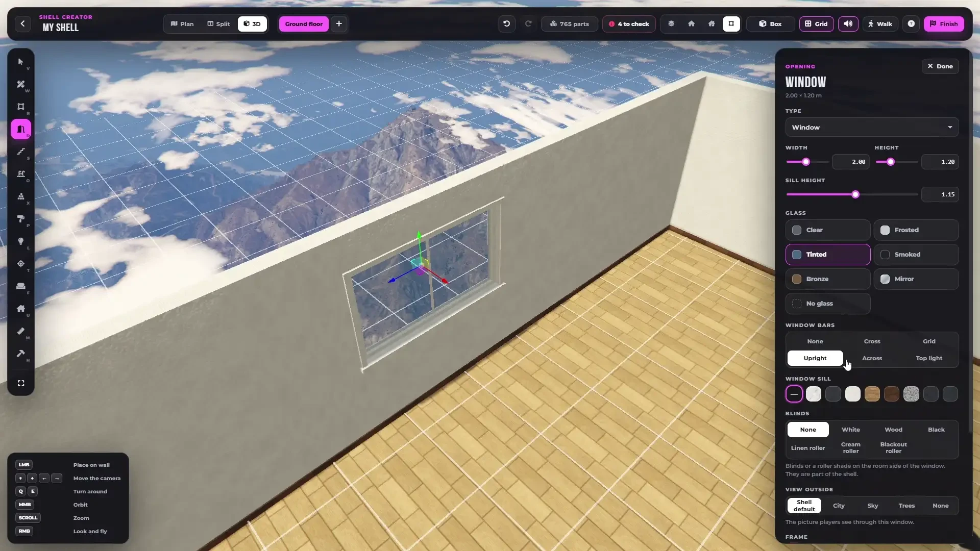Select the house tool in the sidebar
The image size is (980, 551).
click(x=21, y=309)
